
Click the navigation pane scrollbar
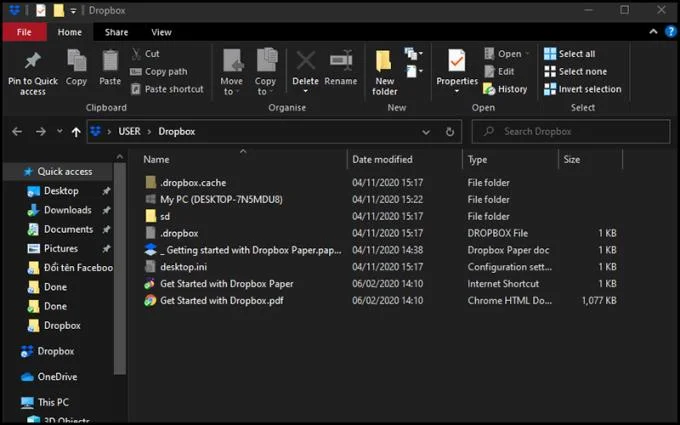click(x=120, y=269)
